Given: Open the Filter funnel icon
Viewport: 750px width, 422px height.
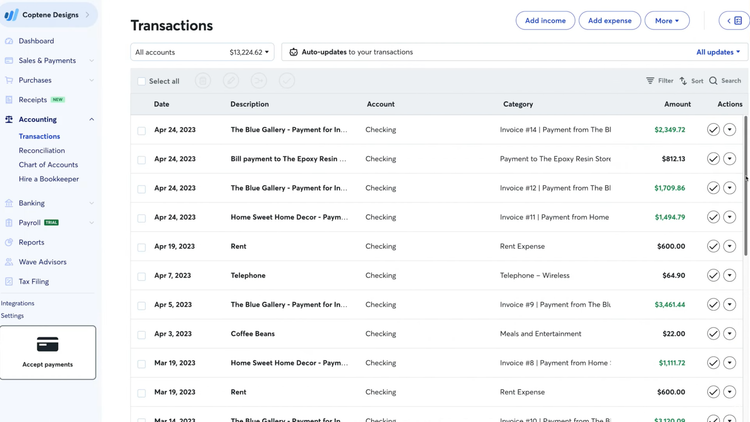Looking at the screenshot, I should [x=650, y=81].
